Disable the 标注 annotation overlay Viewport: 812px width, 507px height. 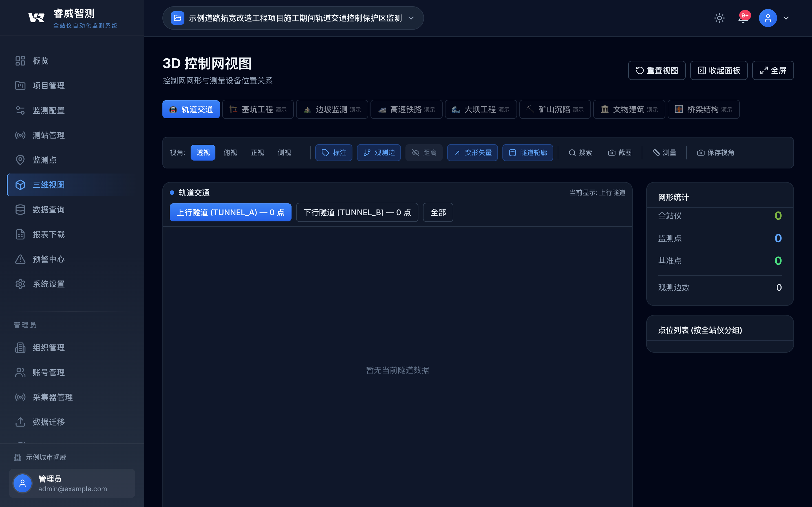(334, 153)
